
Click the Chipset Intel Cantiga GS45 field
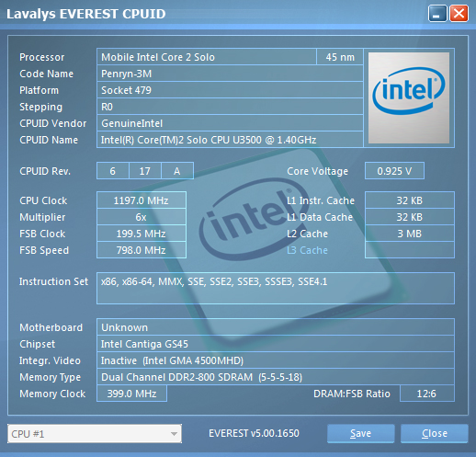click(x=276, y=344)
